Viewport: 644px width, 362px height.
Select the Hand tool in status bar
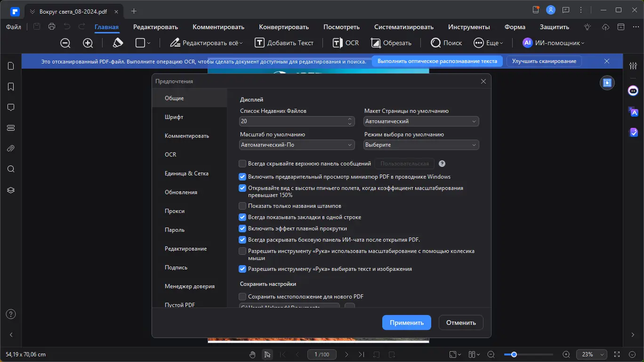pos(253,354)
